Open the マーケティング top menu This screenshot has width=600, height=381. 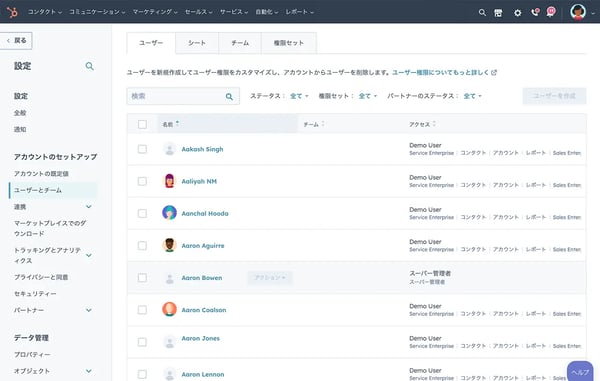(x=155, y=12)
